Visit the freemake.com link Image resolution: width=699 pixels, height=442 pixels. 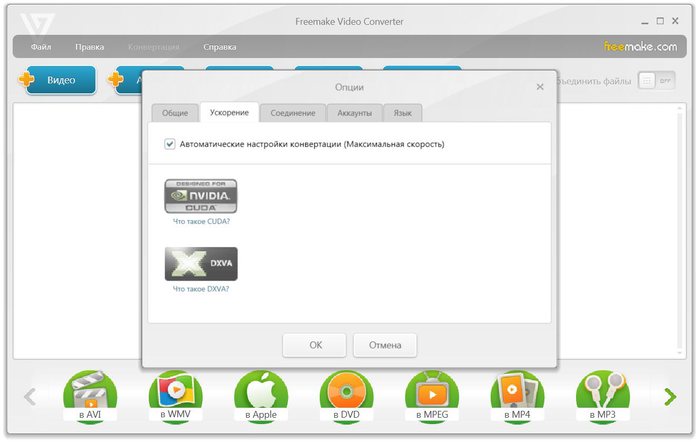[640, 46]
